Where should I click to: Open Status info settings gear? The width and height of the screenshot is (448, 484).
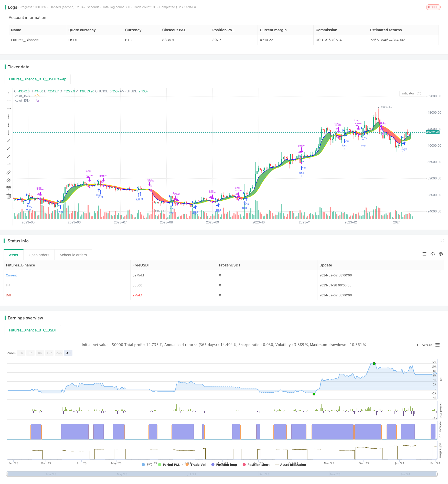(441, 254)
